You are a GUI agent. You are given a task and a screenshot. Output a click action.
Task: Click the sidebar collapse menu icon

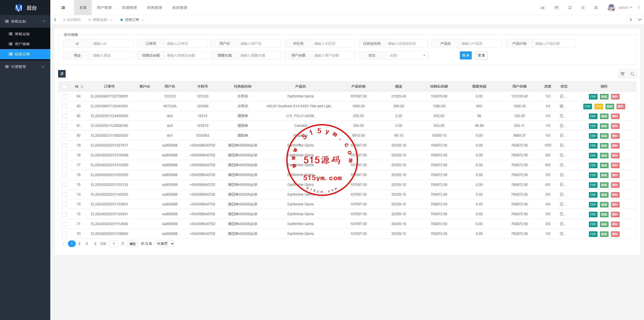point(63,8)
